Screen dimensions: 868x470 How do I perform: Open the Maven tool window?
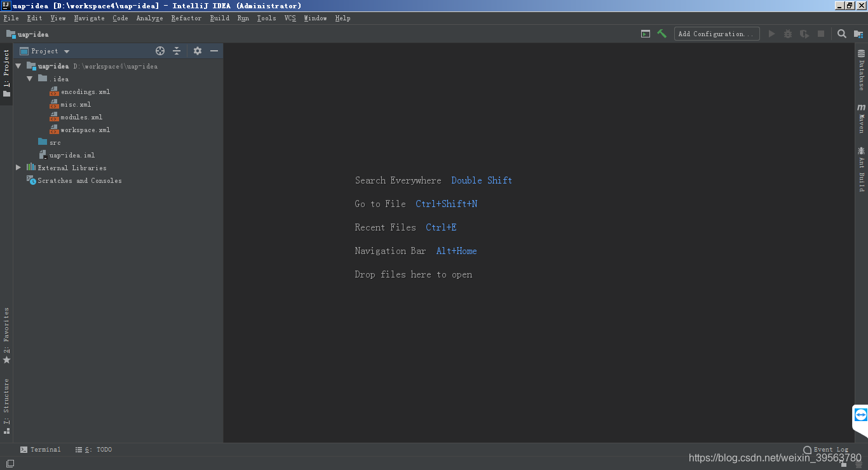pyautogui.click(x=862, y=118)
